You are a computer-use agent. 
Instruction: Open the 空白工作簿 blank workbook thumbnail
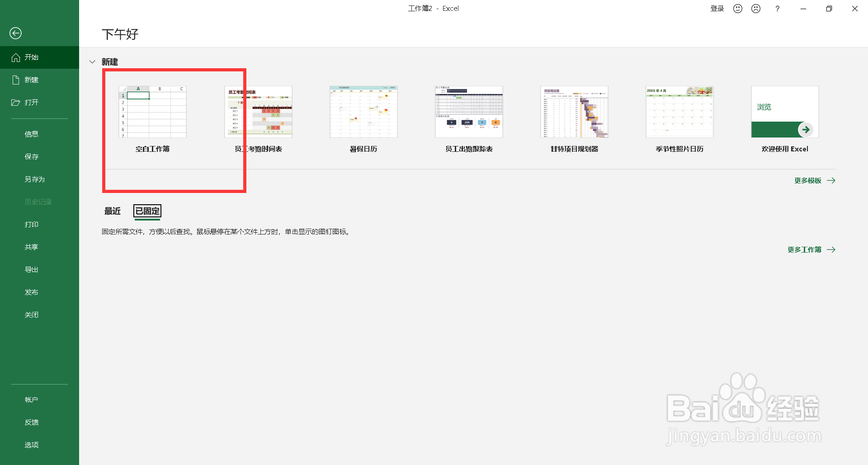(152, 112)
